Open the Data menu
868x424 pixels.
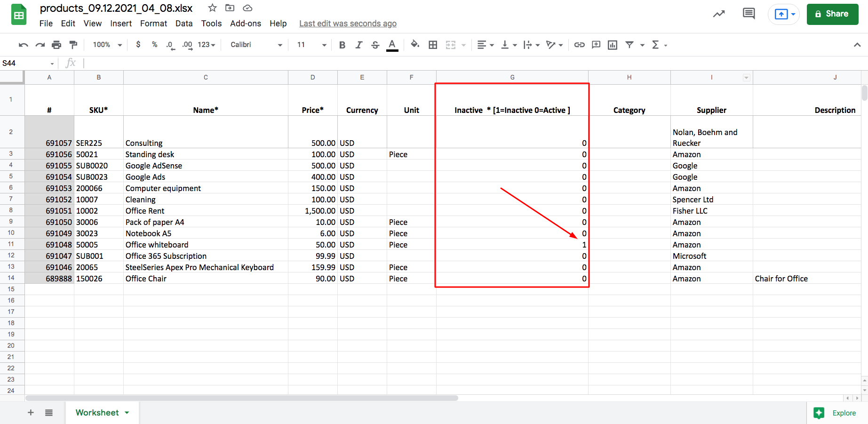click(184, 24)
